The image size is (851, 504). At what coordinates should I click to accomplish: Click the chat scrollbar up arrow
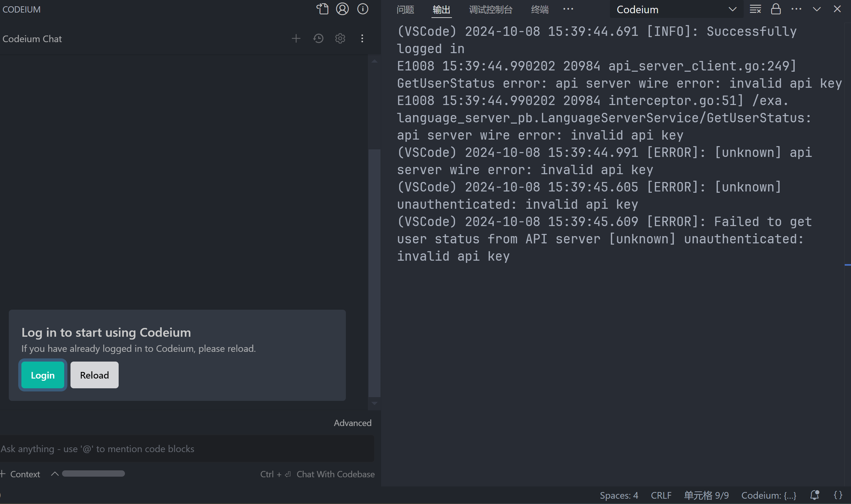374,61
